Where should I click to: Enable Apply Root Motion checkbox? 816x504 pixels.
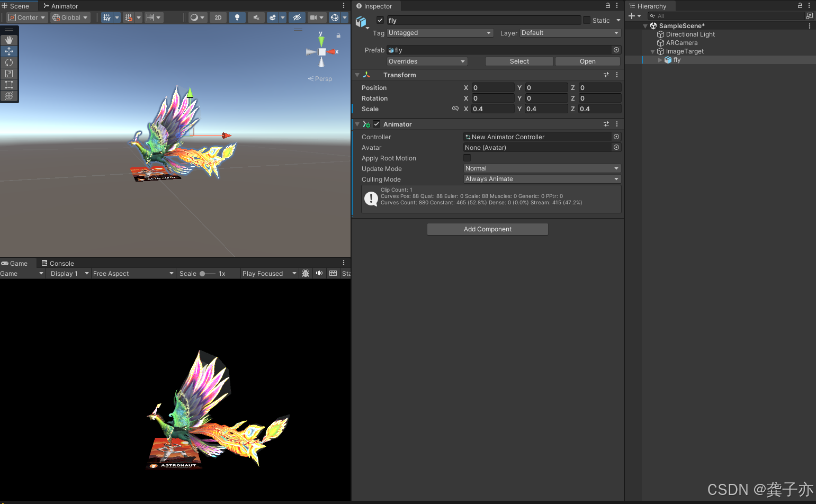point(467,158)
